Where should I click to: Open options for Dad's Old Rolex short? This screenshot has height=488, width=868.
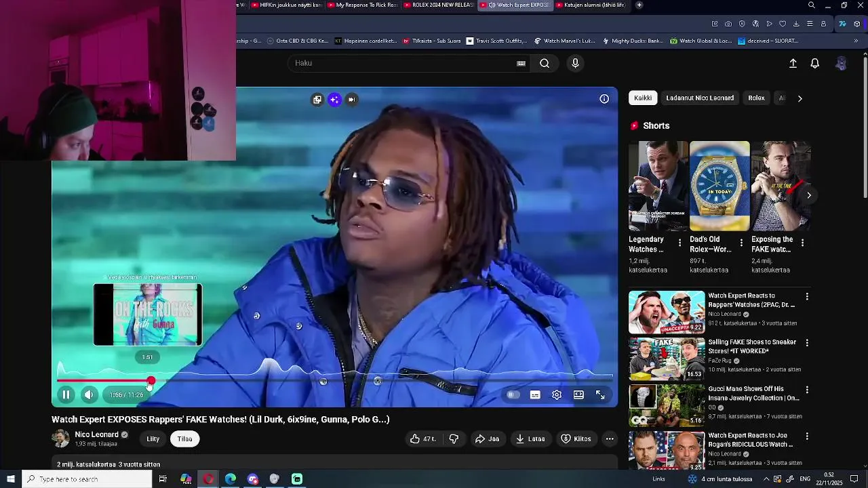(x=741, y=243)
